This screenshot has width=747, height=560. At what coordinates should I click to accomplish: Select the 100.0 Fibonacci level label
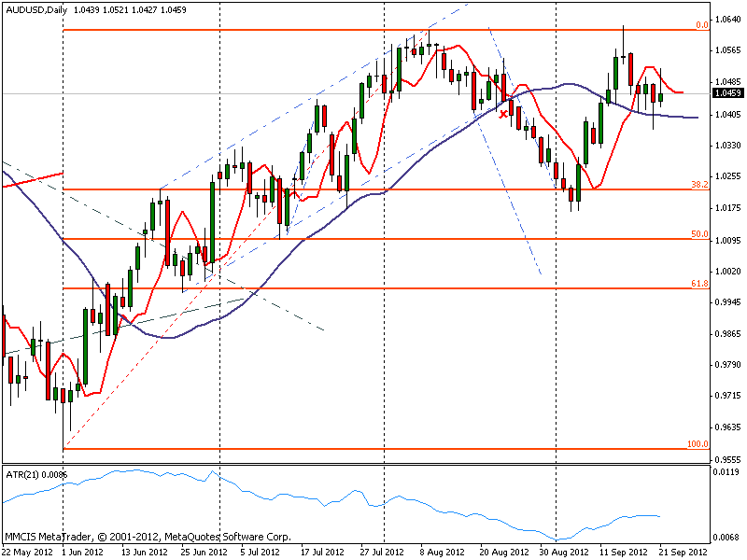(698, 444)
